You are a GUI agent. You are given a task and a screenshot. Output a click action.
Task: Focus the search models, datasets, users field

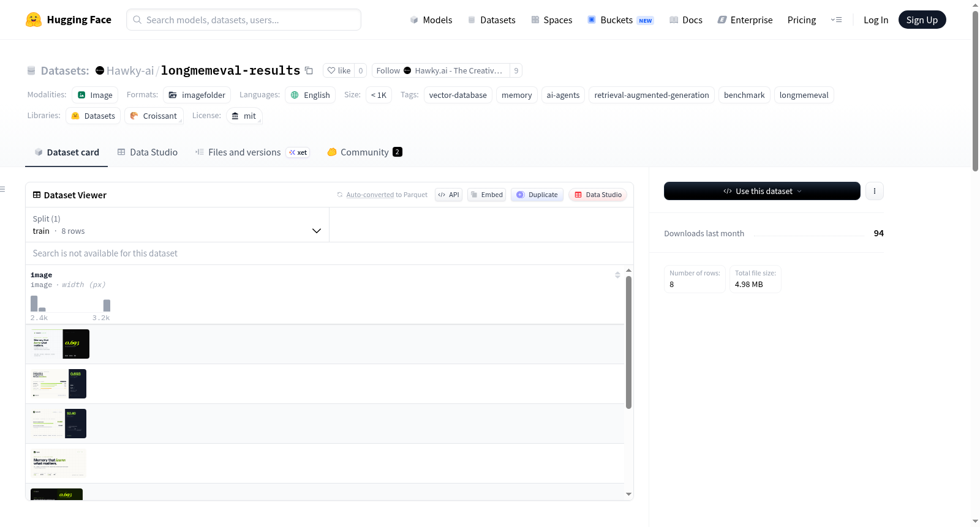click(x=244, y=20)
